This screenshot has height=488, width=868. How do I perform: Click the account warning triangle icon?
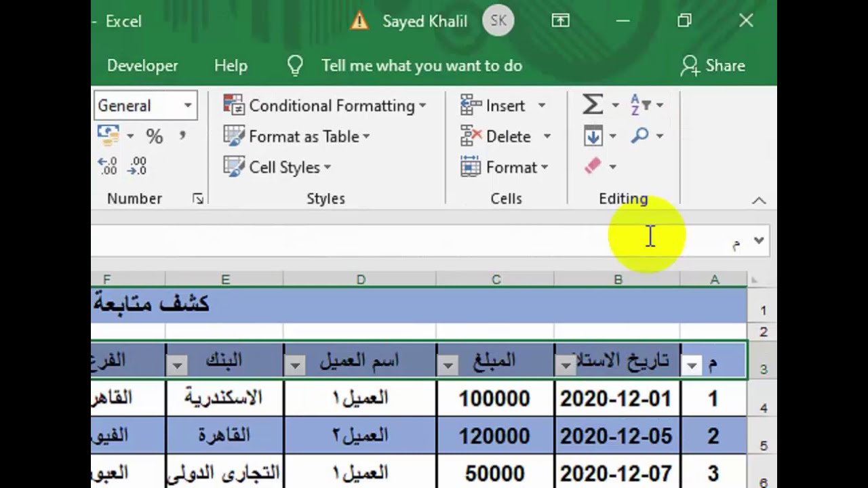(359, 21)
